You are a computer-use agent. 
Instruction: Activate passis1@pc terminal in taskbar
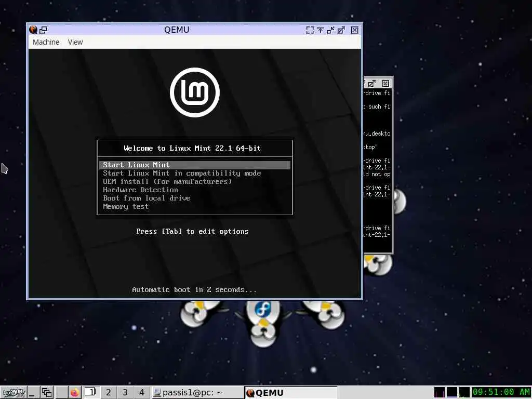[197, 393]
